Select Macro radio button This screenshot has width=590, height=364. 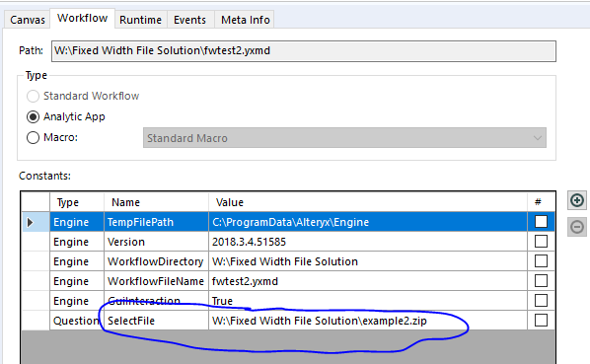[33, 138]
